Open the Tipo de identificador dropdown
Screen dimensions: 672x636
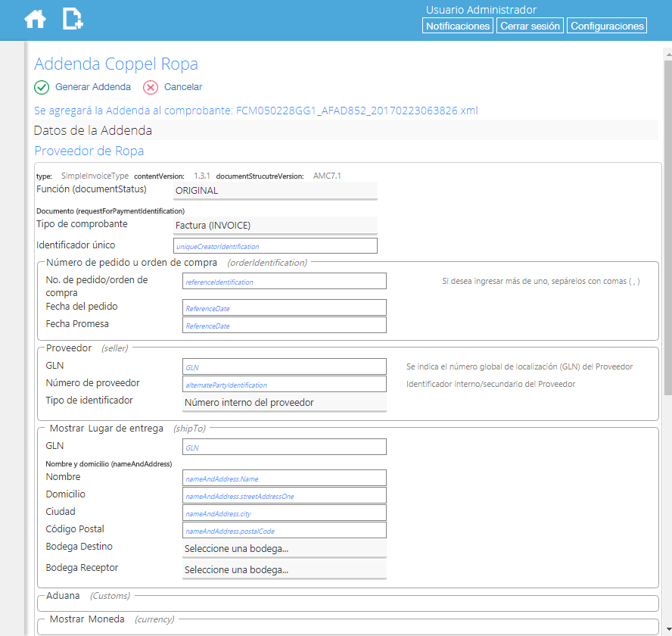tap(284, 403)
